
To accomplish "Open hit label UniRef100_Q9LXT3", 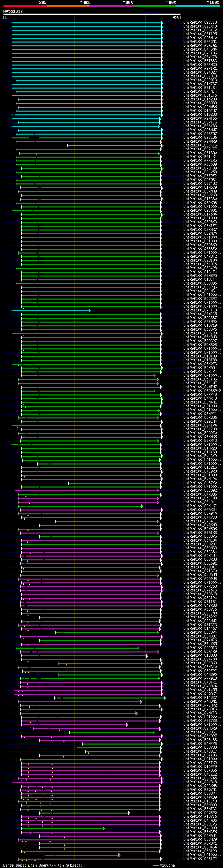I will coord(200,27).
